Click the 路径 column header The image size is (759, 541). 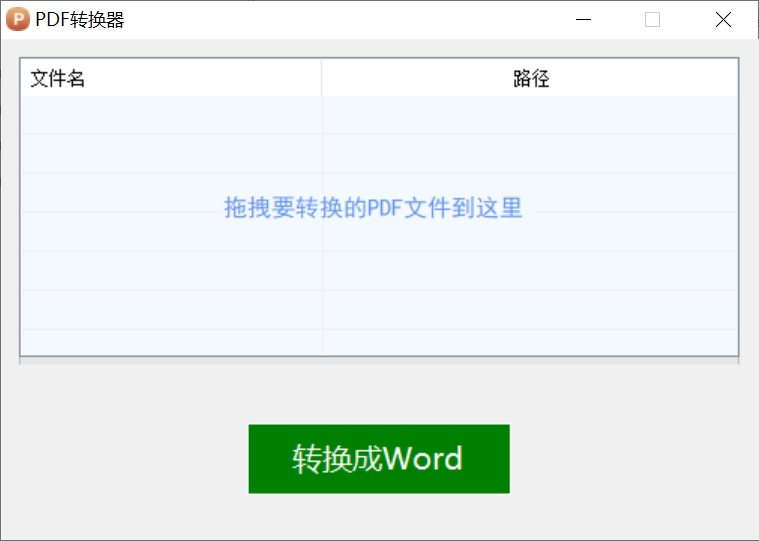530,78
